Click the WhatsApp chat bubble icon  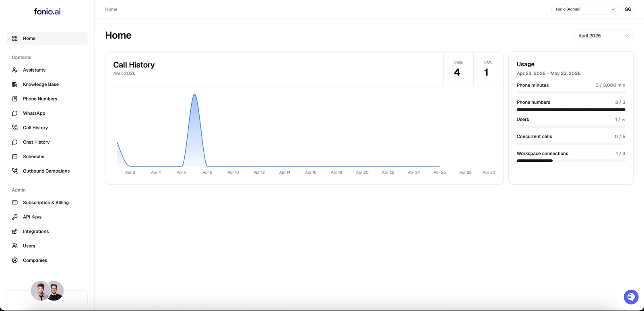15,113
